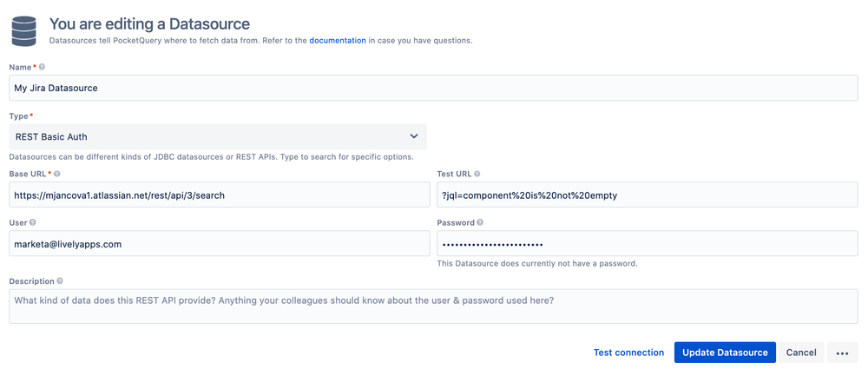Open help icon next to Password label
Viewport: 868px width, 376px height.
(480, 222)
